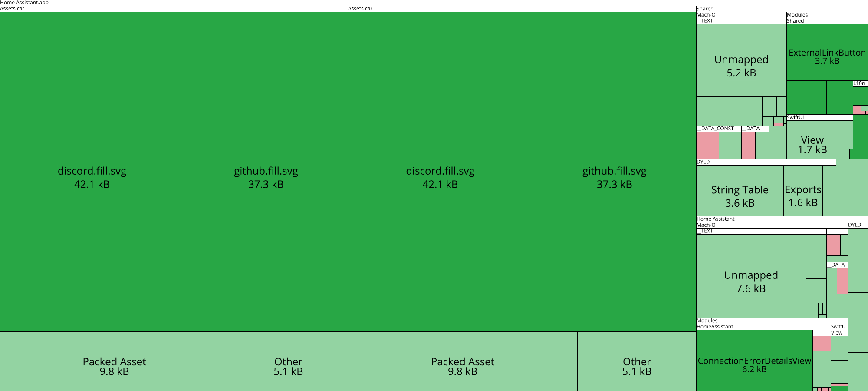
Task: Select the Shared sub-header beneath Modules
Action: [827, 21]
